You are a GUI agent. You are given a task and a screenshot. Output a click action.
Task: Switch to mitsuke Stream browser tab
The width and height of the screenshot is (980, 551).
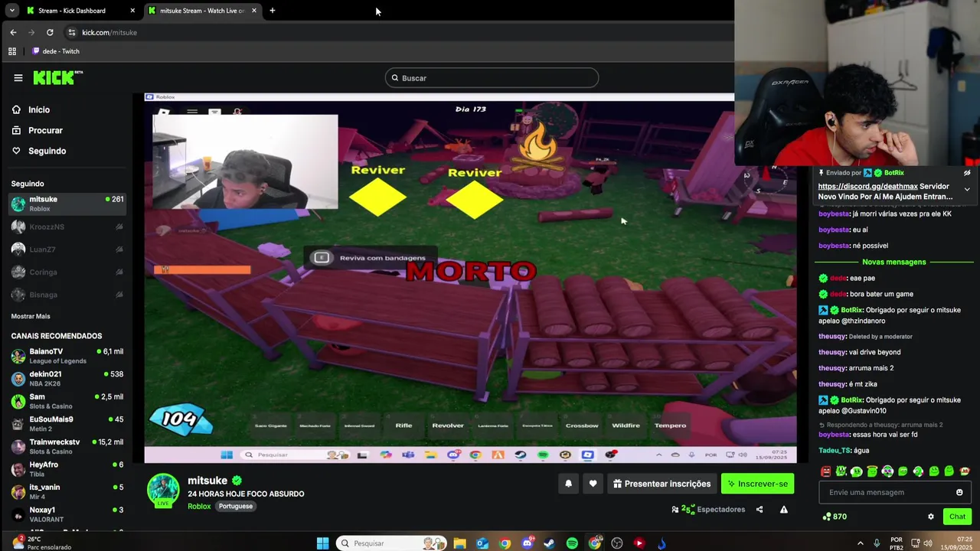(x=202, y=11)
